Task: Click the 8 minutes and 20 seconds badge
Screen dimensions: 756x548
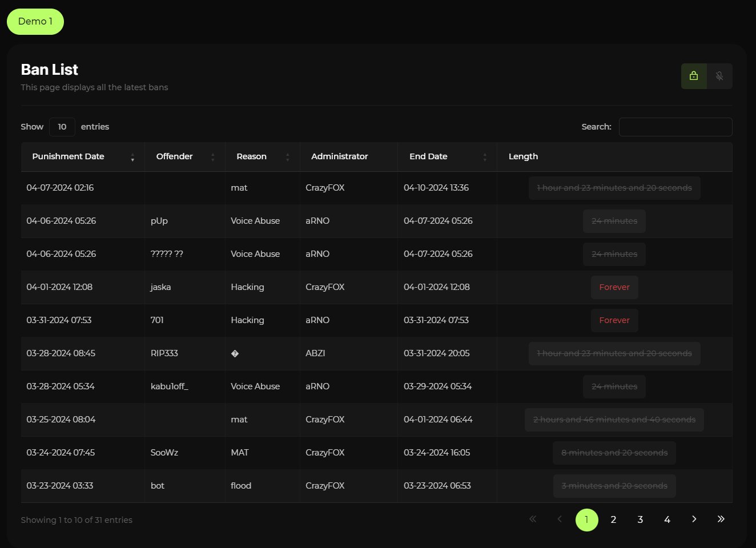Action: click(614, 453)
